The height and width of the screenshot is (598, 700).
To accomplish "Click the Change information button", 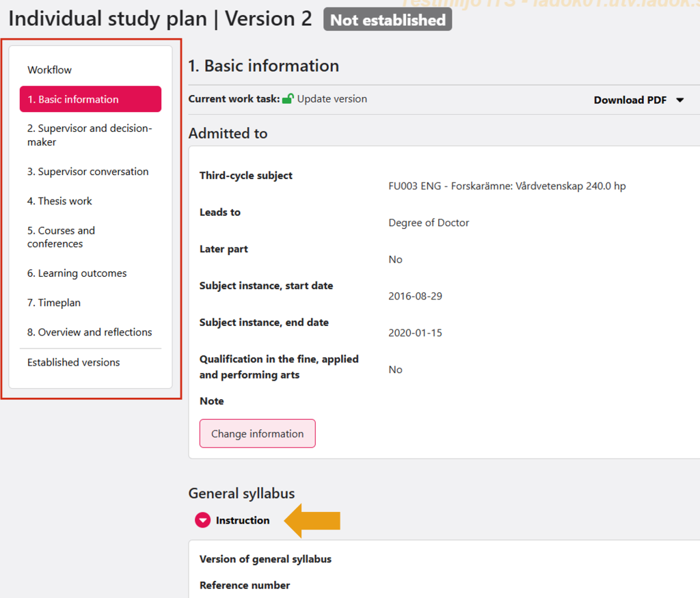I will click(258, 433).
